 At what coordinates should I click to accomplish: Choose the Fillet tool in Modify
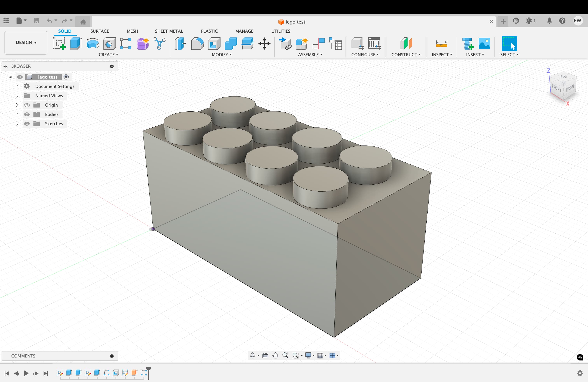tap(197, 44)
